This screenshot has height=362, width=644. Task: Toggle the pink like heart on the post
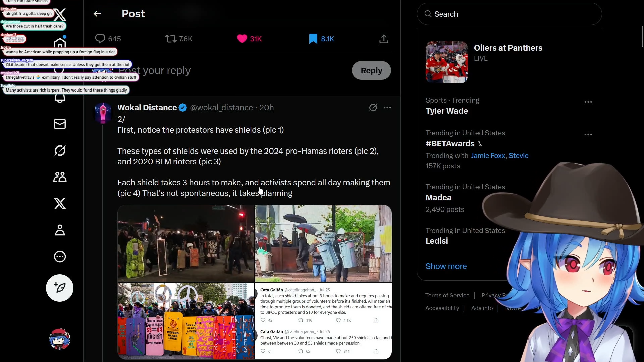242,39
